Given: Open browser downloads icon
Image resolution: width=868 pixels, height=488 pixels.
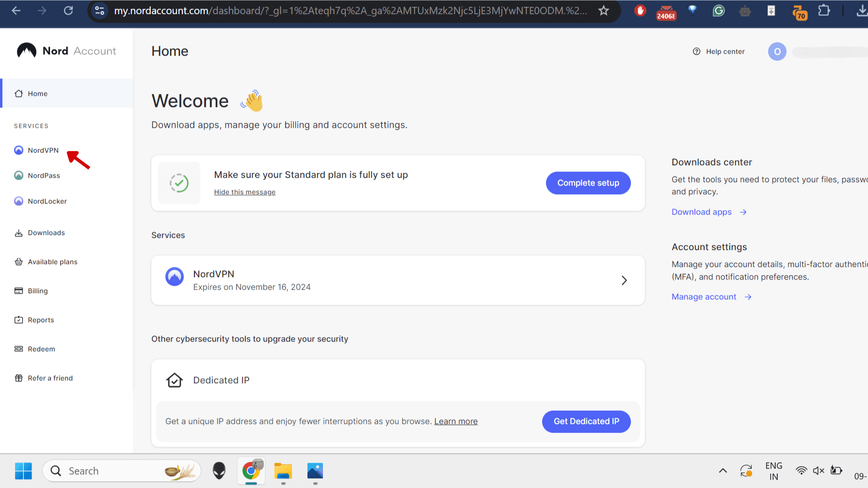Looking at the screenshot, I should tap(862, 11).
